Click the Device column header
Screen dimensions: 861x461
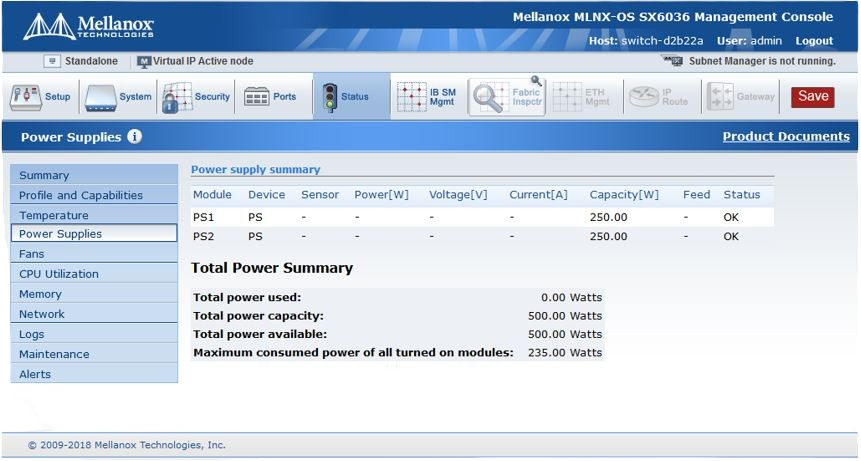click(x=266, y=195)
